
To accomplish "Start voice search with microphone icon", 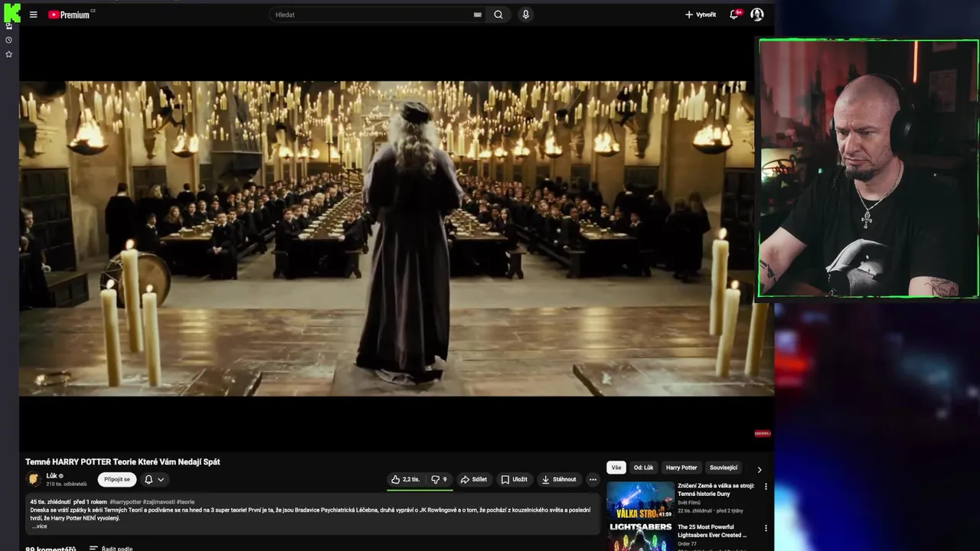I will [525, 15].
